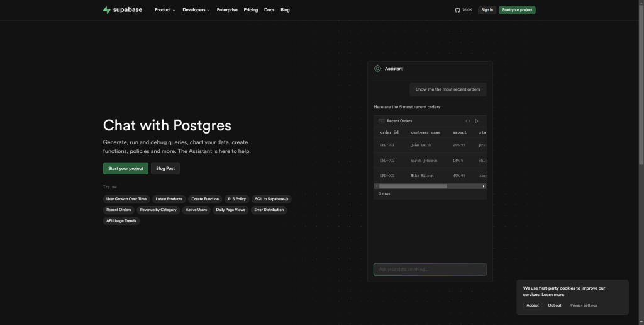Click the amount column header
This screenshot has width=644, height=325.
coord(460,132)
